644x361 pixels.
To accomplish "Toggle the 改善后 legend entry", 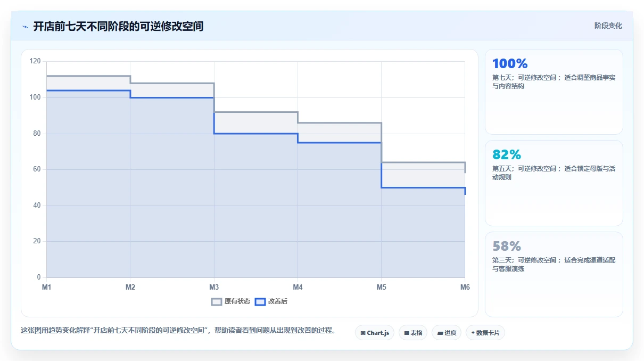I will click(271, 301).
